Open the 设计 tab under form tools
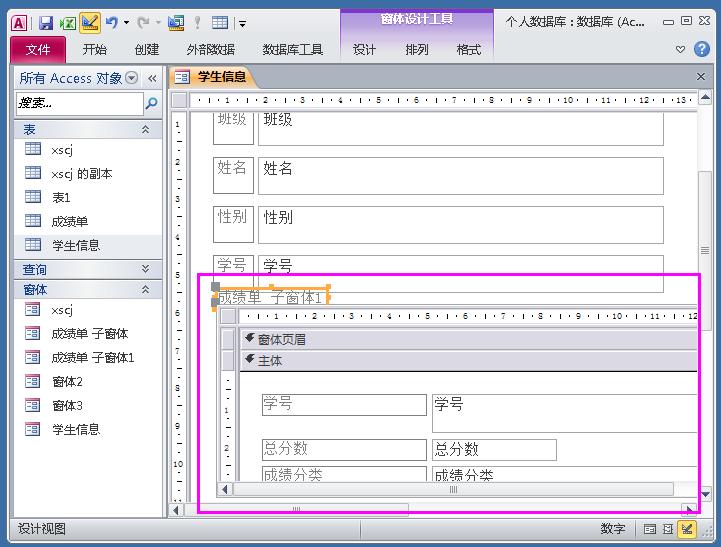 (x=364, y=49)
